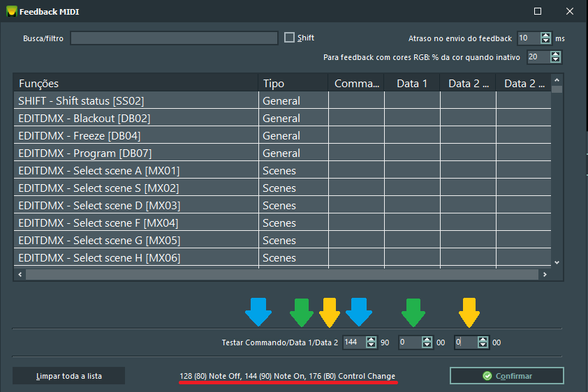Click the green checkmark icon on Confirmar
The width and height of the screenshot is (588, 392).
487,376
